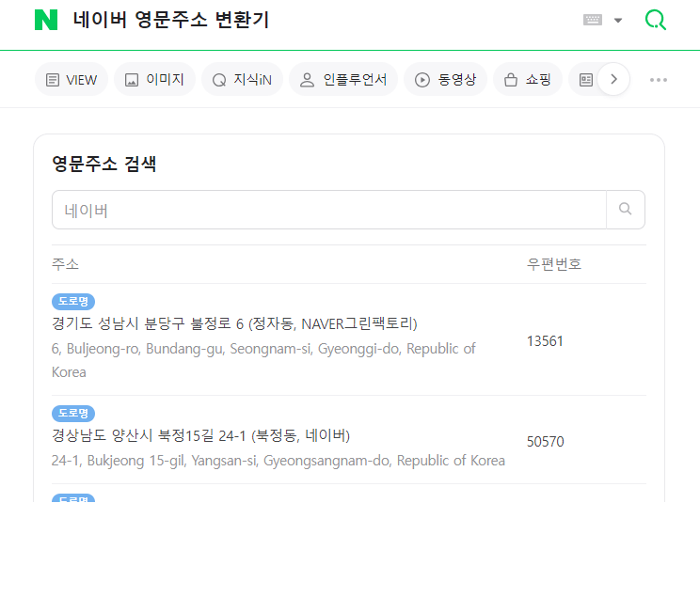Click postal code 50570

545,442
